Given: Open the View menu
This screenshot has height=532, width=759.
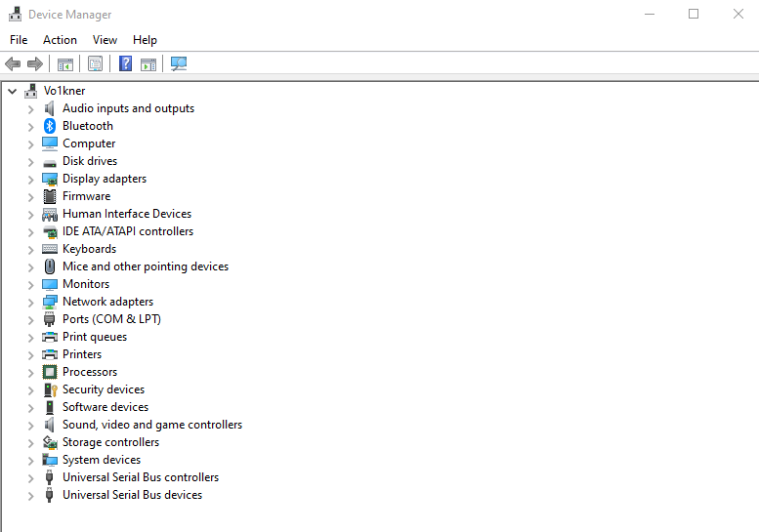Looking at the screenshot, I should coord(105,40).
